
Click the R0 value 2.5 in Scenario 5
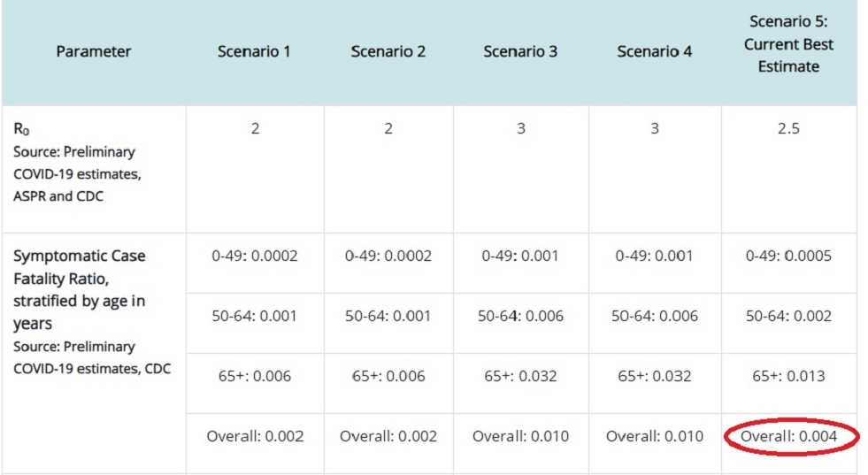pos(788,128)
